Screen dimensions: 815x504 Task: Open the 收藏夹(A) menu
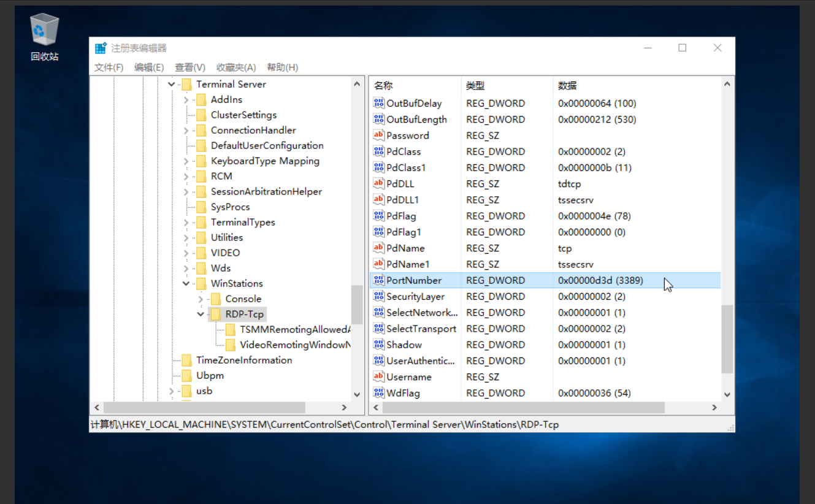pyautogui.click(x=236, y=67)
